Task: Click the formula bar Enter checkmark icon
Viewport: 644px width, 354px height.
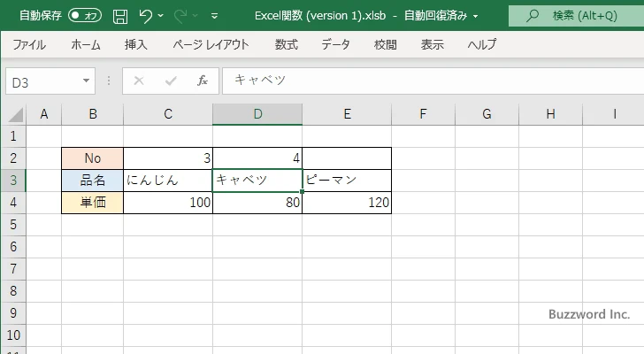Action: click(171, 81)
